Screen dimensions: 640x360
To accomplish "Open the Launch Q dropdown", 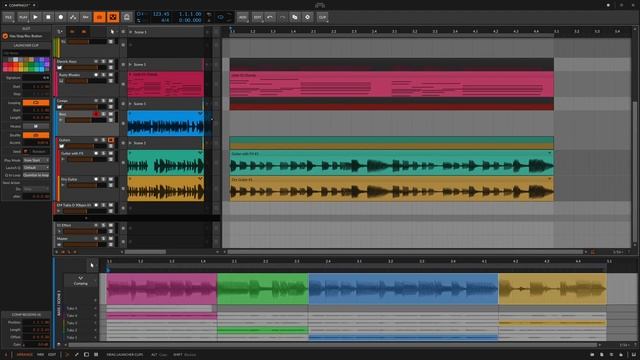I will (36, 168).
